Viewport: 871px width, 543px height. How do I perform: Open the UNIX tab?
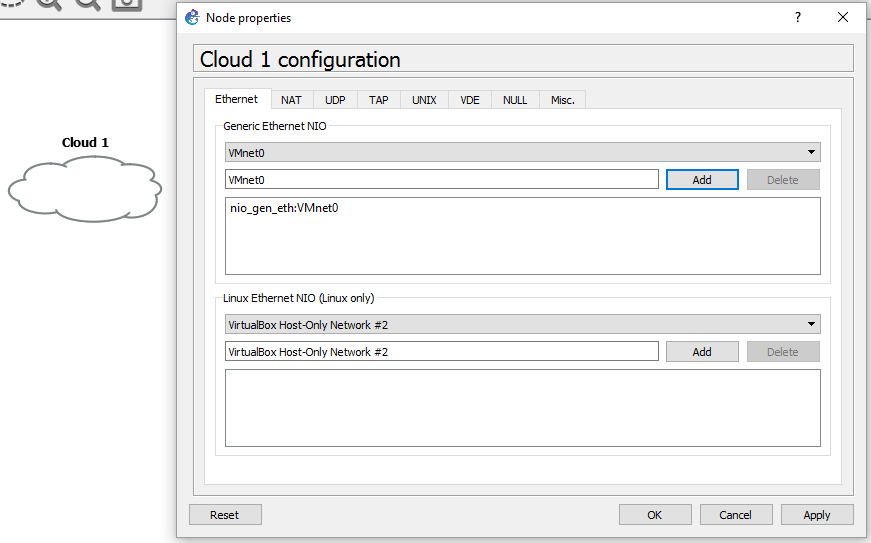[x=424, y=100]
